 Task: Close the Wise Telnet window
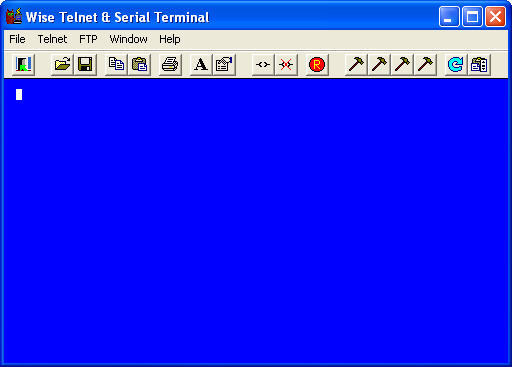495,16
